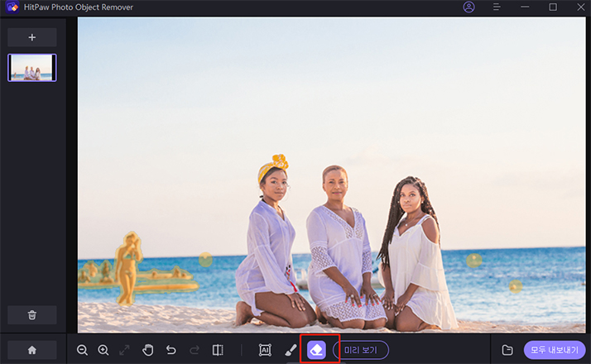This screenshot has height=364, width=591.
Task: Click the plus button to add a photo
Action: tap(32, 37)
